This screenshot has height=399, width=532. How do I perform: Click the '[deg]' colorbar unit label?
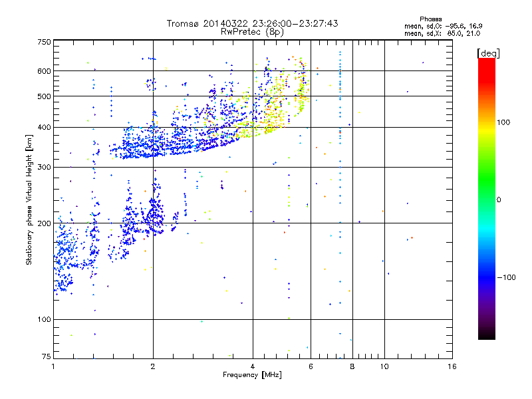pyautogui.click(x=488, y=53)
